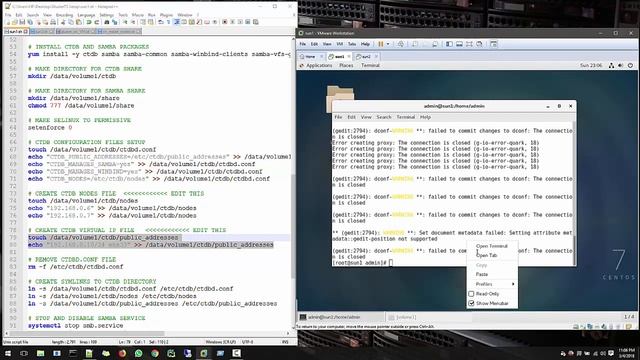
Task: Open the Search menu in the CentOS terminal window
Action: click(x=384, y=117)
